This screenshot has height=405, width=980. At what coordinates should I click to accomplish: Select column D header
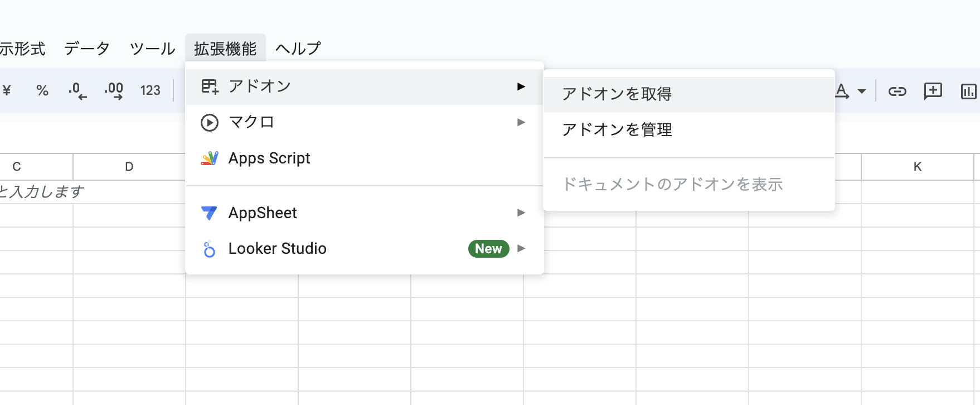(x=129, y=166)
